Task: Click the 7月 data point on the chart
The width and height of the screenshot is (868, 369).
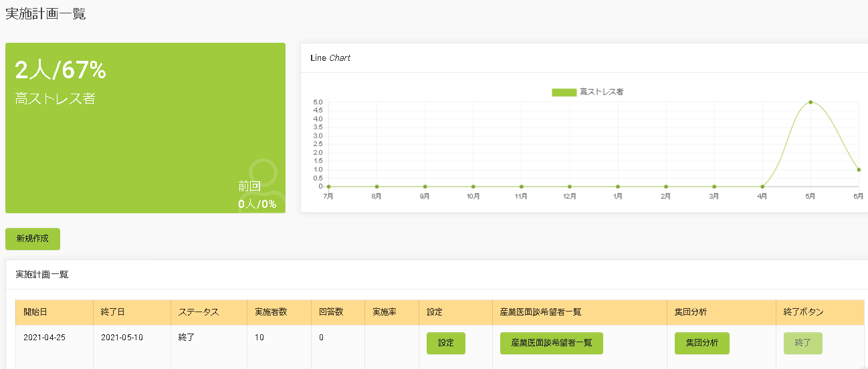Action: tap(328, 187)
